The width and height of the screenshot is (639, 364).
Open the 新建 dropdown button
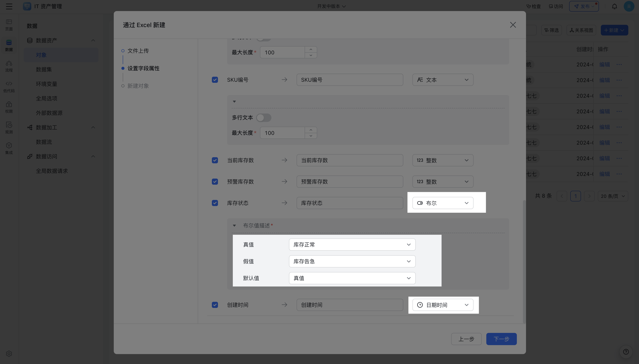pos(614,30)
